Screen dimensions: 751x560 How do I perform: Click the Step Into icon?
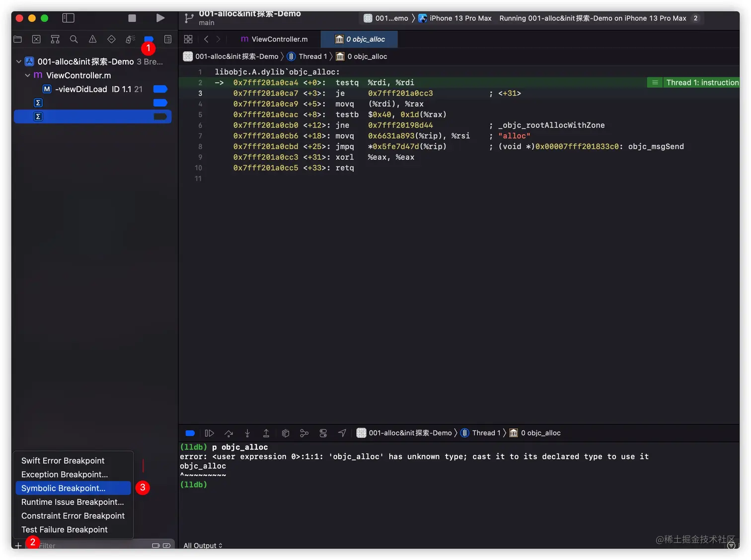click(x=247, y=433)
